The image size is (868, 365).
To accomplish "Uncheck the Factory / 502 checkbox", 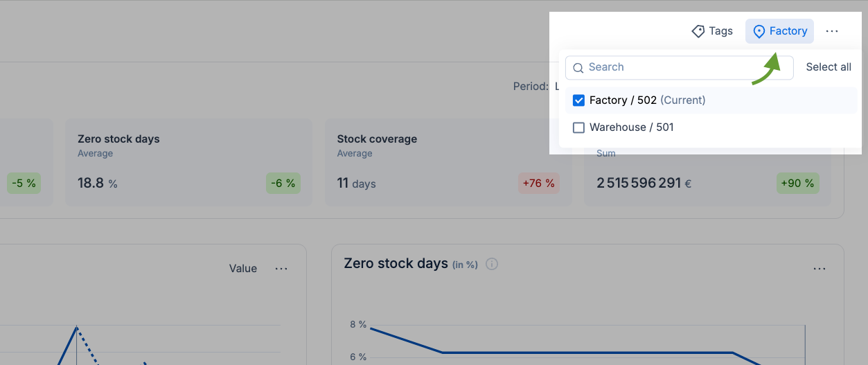I will click(x=579, y=100).
